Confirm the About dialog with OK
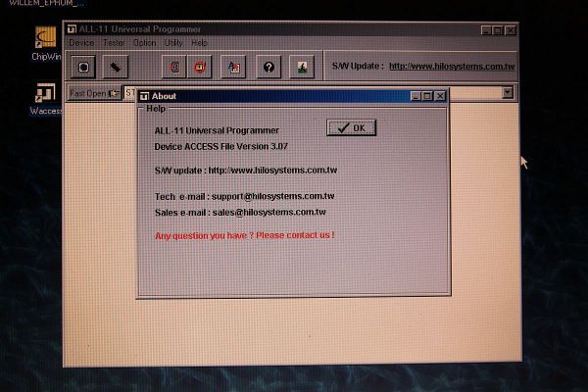 pyautogui.click(x=352, y=128)
